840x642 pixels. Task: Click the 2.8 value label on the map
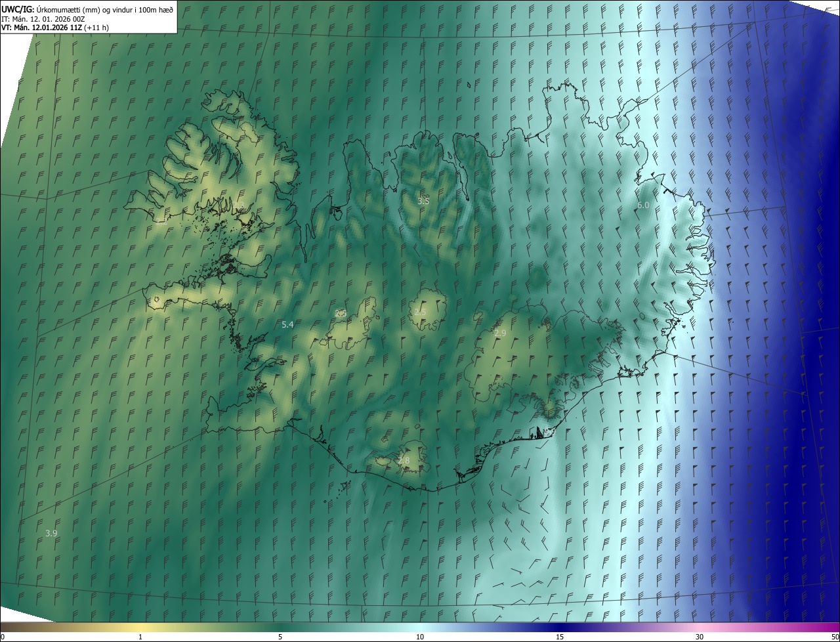tap(404, 461)
